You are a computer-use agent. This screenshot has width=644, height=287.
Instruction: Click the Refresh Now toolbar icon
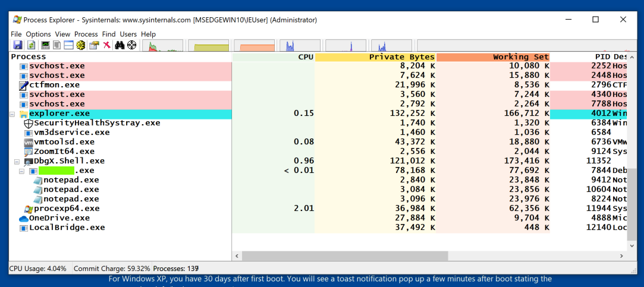(31, 45)
